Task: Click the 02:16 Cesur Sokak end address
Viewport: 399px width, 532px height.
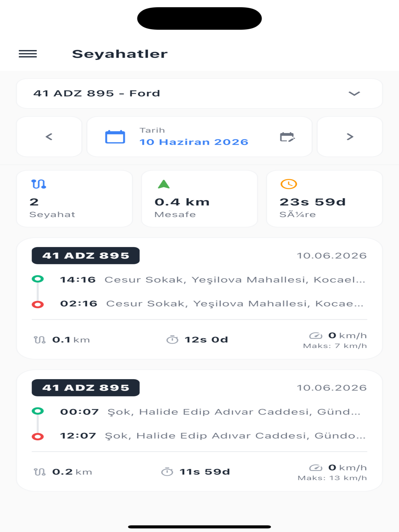Action: (x=212, y=304)
